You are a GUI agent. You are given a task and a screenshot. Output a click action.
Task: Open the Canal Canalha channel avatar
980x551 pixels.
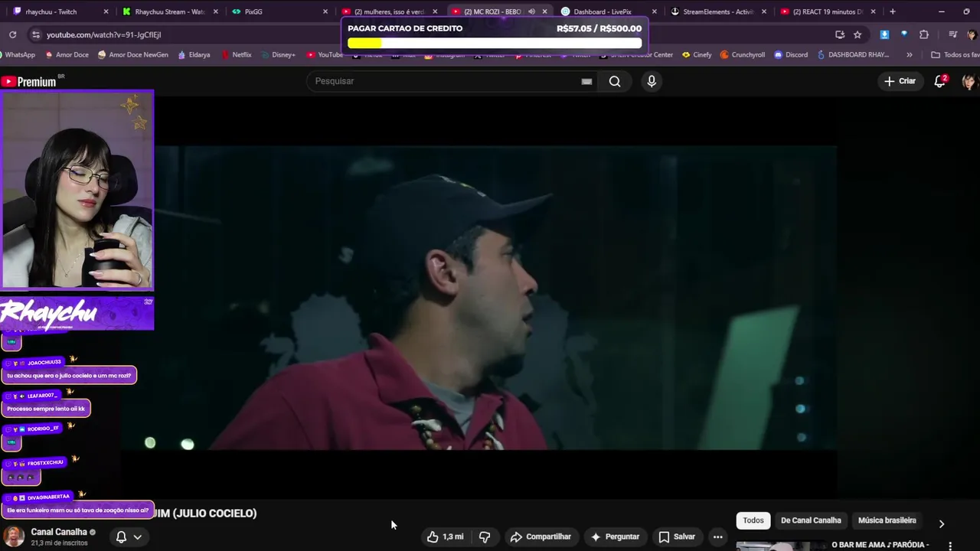[x=14, y=536]
